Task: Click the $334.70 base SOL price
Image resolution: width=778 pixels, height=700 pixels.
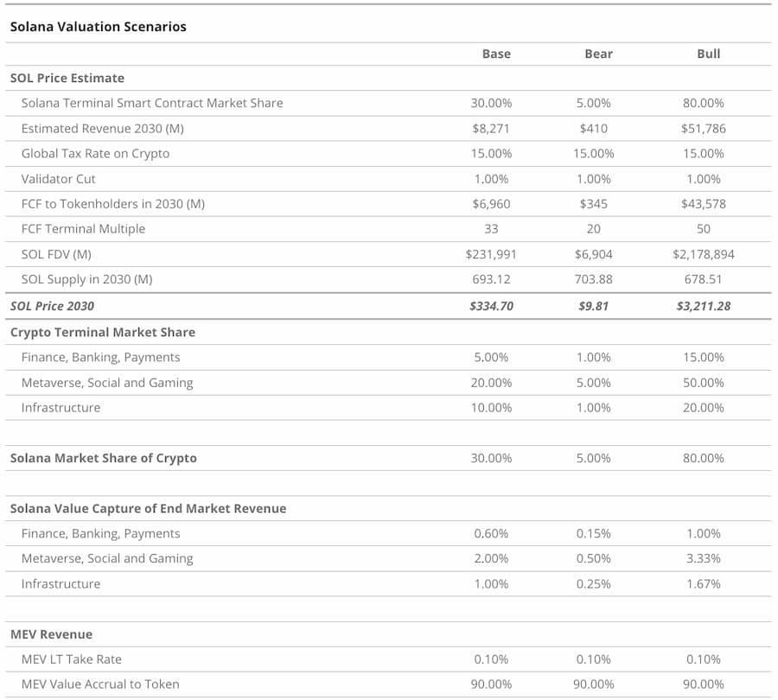Action: (491, 306)
